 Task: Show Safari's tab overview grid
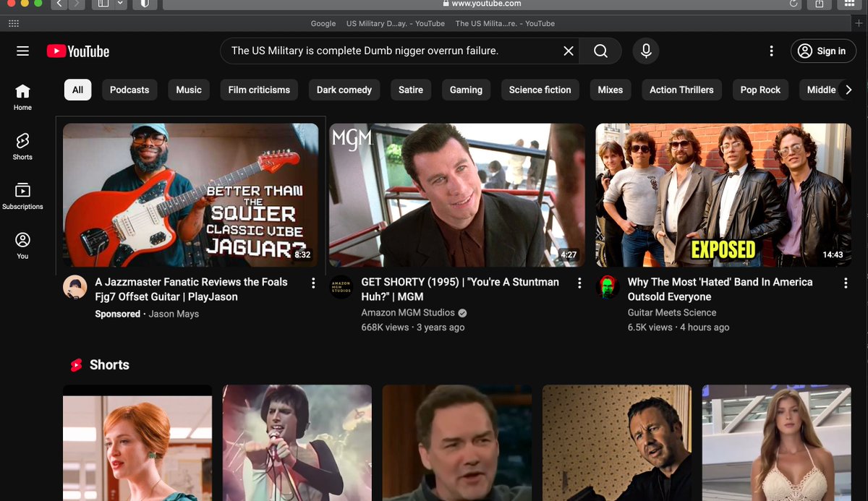[x=849, y=4]
